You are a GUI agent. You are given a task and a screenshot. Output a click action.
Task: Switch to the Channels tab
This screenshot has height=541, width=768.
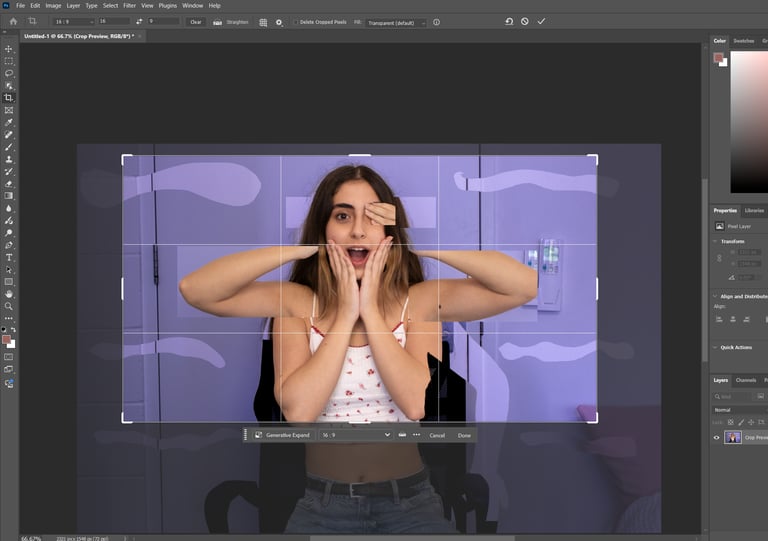tap(746, 380)
